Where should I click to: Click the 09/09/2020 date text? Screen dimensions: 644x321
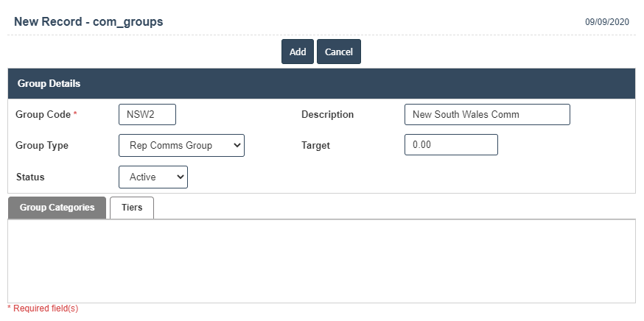click(607, 22)
